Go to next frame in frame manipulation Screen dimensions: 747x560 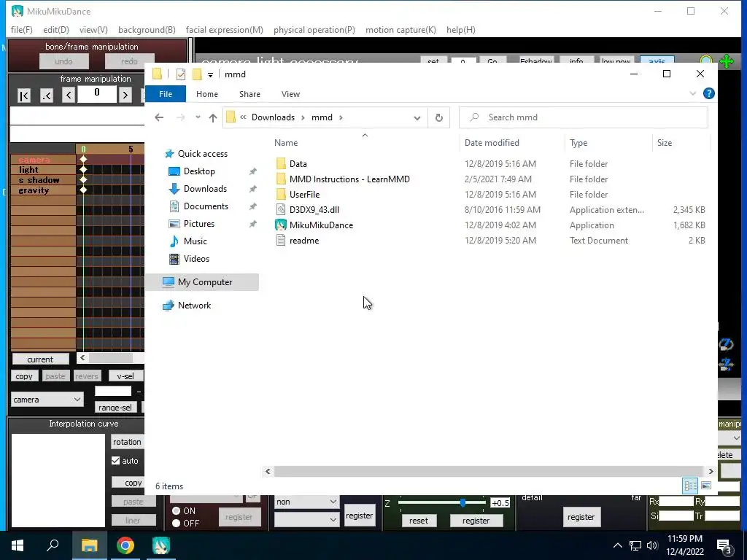125,96
